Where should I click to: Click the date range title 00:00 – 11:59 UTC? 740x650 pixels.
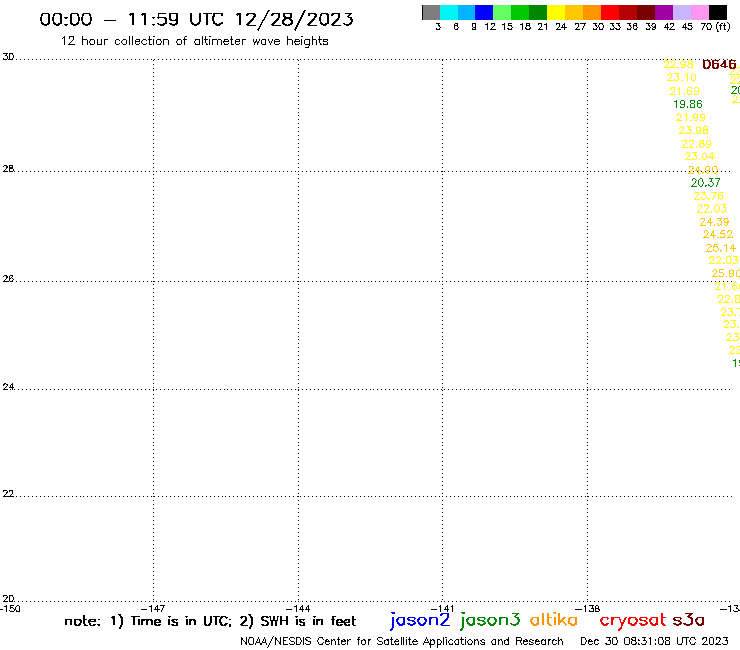pyautogui.click(x=196, y=19)
